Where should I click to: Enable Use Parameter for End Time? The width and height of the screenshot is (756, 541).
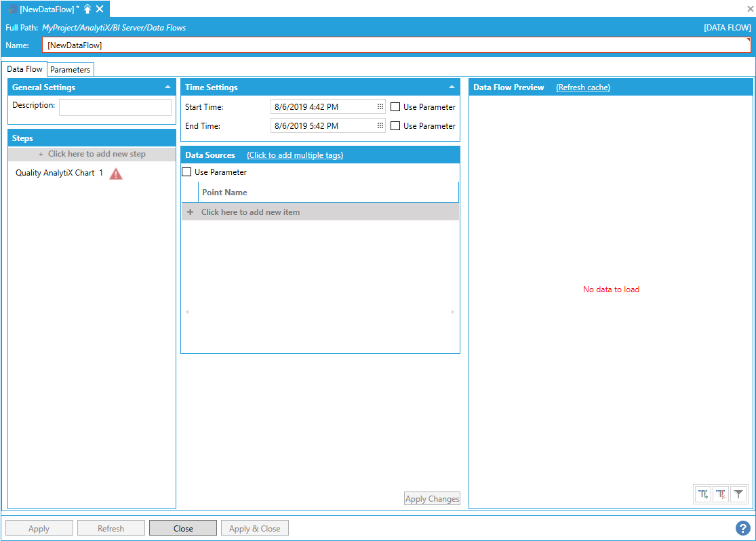(395, 126)
